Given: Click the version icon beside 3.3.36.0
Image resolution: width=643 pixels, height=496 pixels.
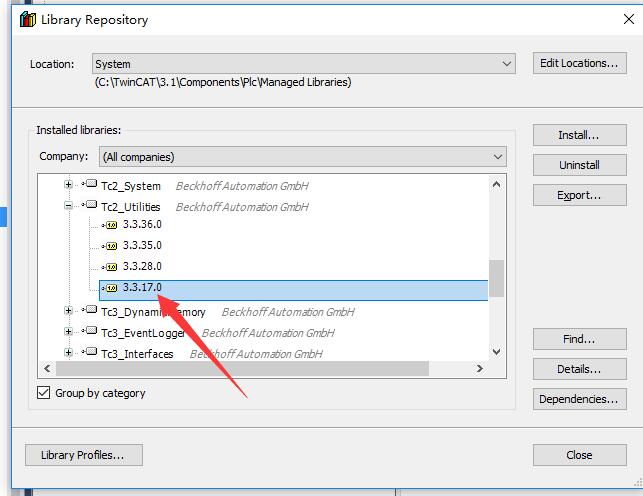Looking at the screenshot, I should click(x=110, y=225).
